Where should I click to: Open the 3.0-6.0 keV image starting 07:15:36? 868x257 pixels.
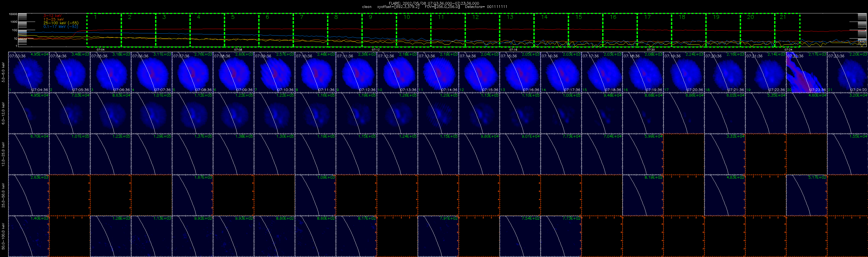[x=520, y=72]
